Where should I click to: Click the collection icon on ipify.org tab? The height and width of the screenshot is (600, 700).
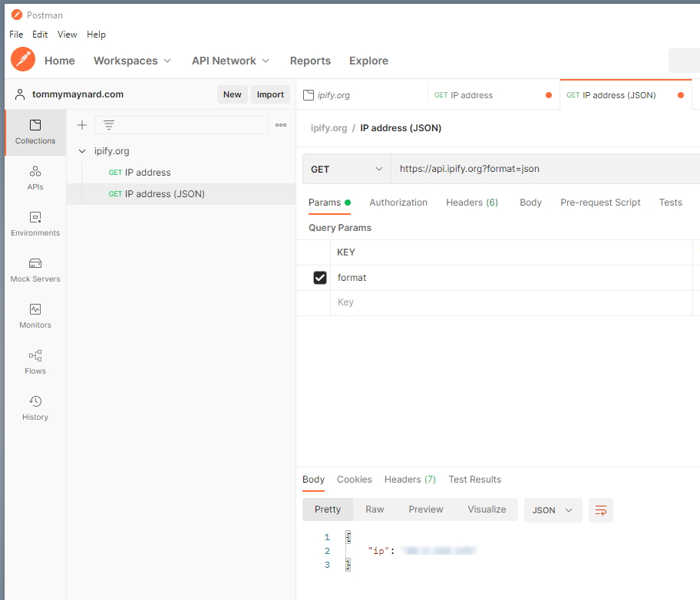(x=309, y=95)
